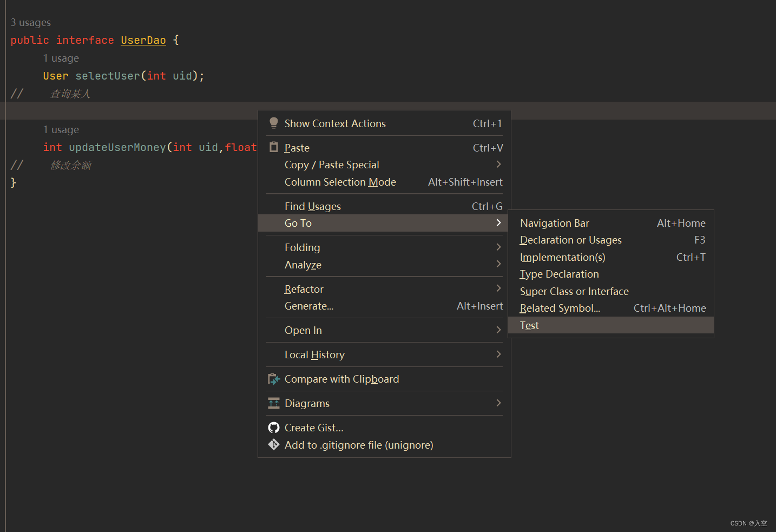Click the selectUser method name

(x=108, y=76)
